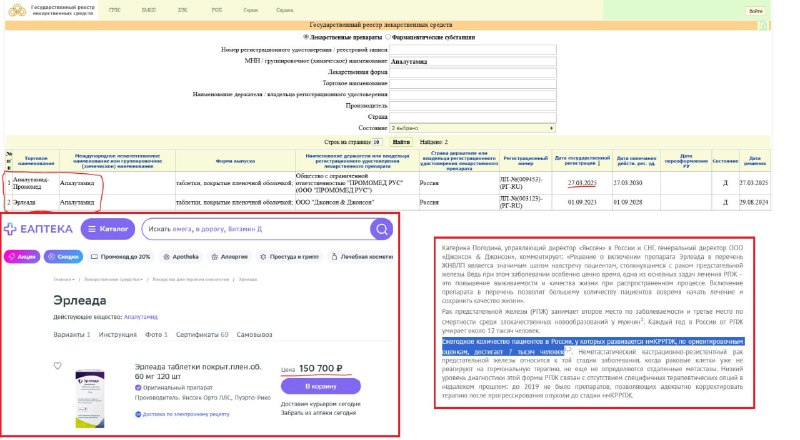Open the Состояние dropdown

click(x=472, y=128)
